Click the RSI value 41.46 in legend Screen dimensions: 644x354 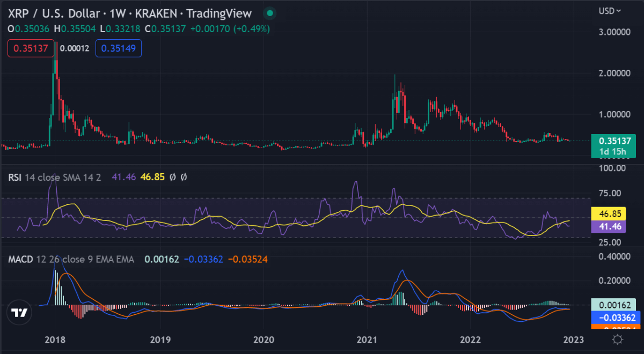[x=123, y=176]
